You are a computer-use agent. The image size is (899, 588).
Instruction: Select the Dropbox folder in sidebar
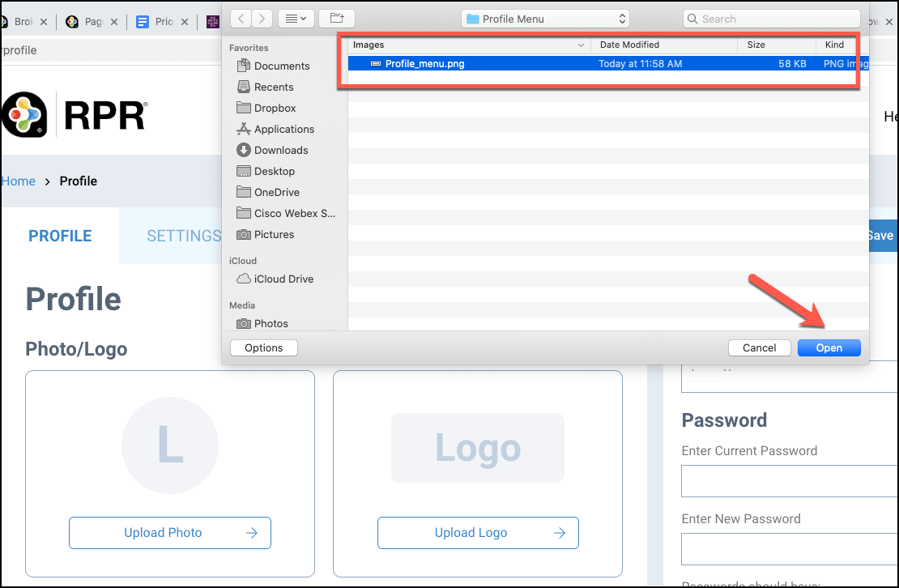tap(275, 108)
